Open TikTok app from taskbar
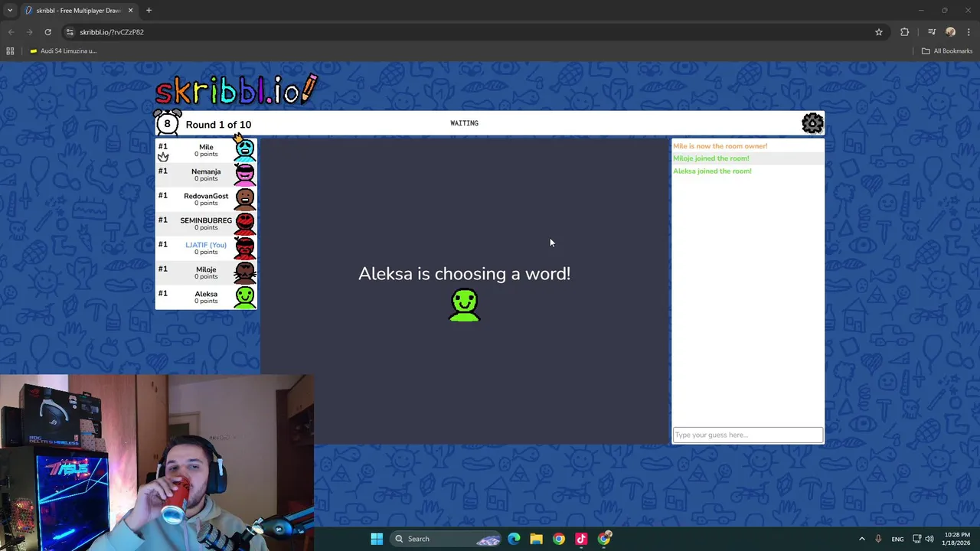This screenshot has height=551, width=980. [581, 539]
